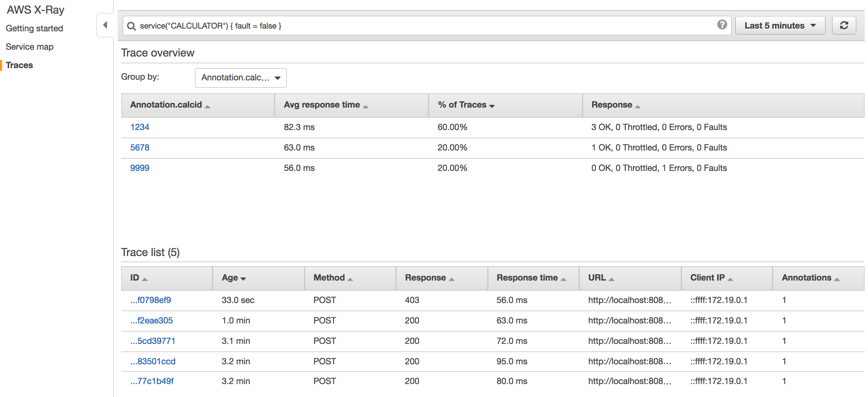Go to Getting started page
This screenshot has height=397, width=868.
[x=34, y=28]
